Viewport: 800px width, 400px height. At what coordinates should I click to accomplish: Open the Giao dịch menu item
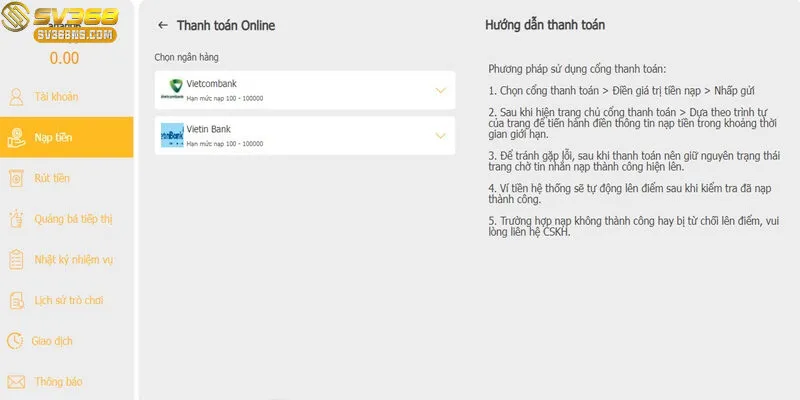53,341
